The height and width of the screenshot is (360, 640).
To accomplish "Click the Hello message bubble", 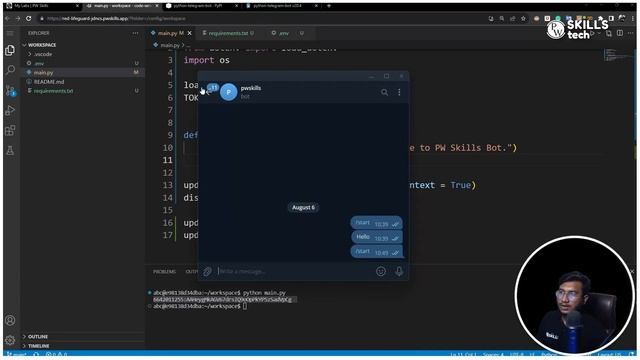I will pos(376,237).
